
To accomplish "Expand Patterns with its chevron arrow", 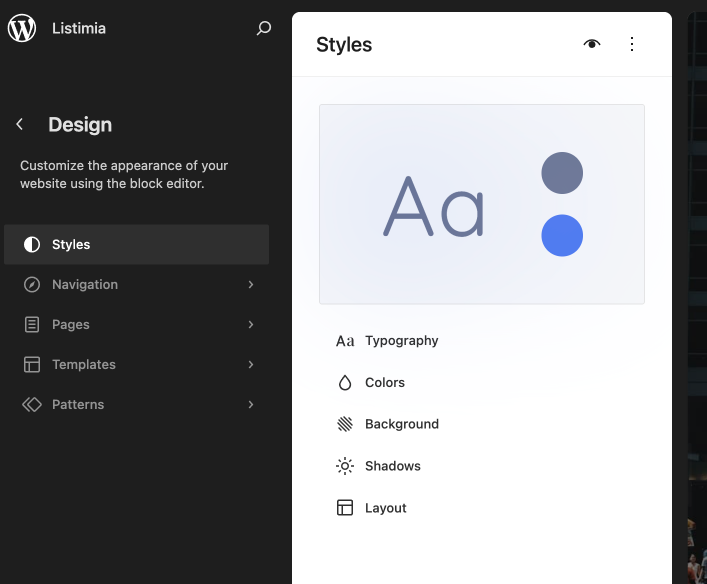I will pyautogui.click(x=251, y=405).
